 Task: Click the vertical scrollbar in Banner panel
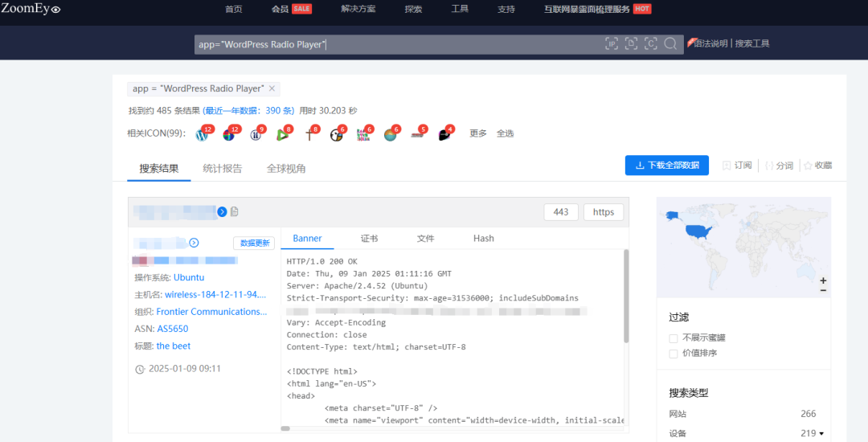pos(626,296)
